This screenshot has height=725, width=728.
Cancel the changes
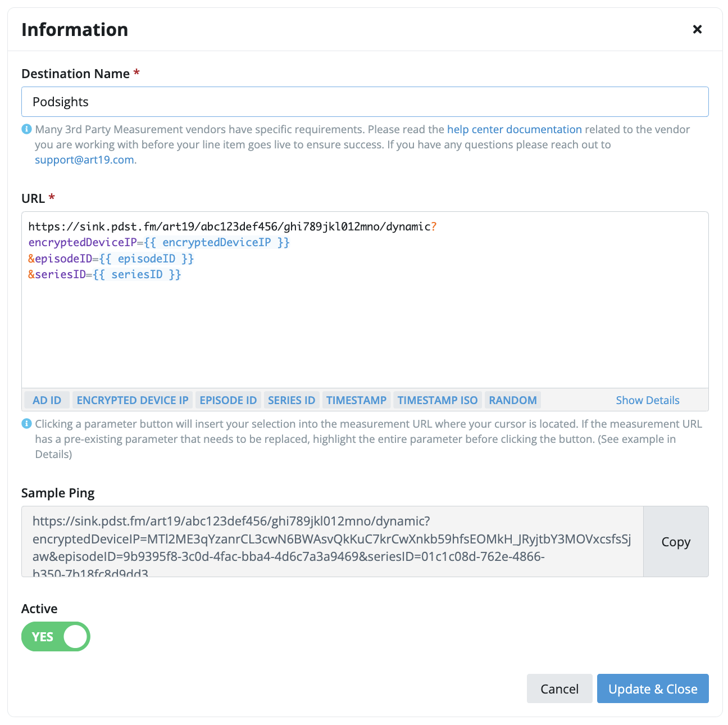click(559, 688)
